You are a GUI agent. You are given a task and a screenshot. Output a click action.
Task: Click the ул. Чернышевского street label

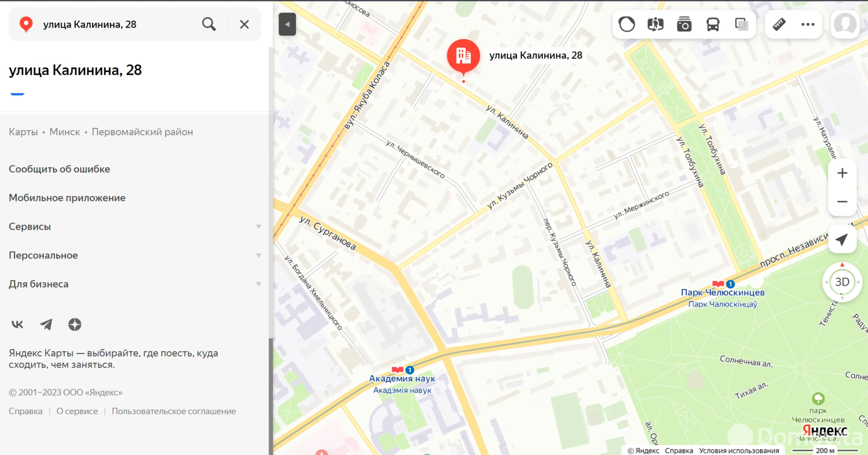tap(416, 159)
